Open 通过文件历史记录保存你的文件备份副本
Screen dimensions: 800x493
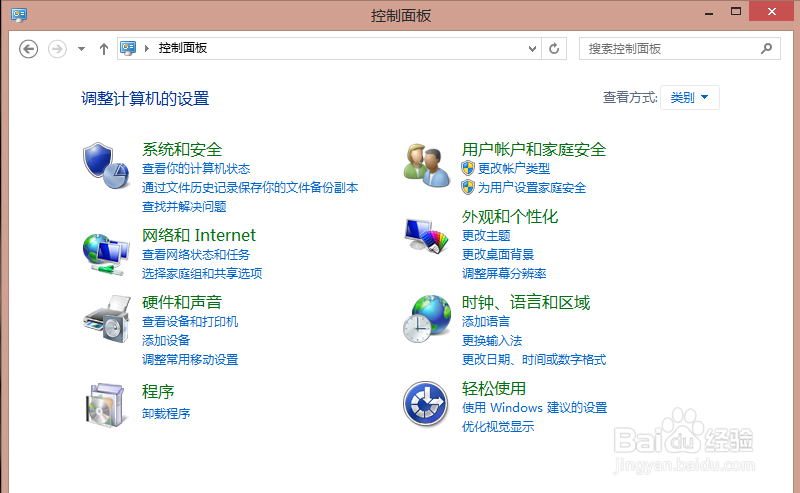coord(250,187)
